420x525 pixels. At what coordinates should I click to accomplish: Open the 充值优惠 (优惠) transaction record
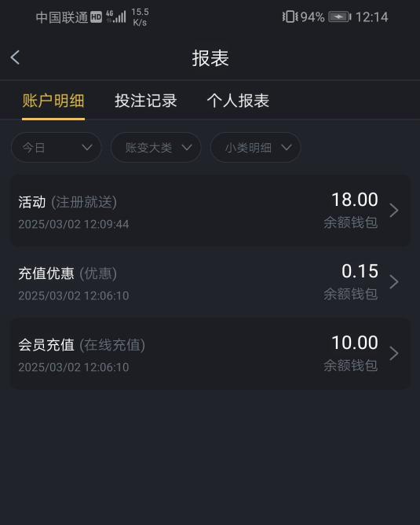coord(210,282)
